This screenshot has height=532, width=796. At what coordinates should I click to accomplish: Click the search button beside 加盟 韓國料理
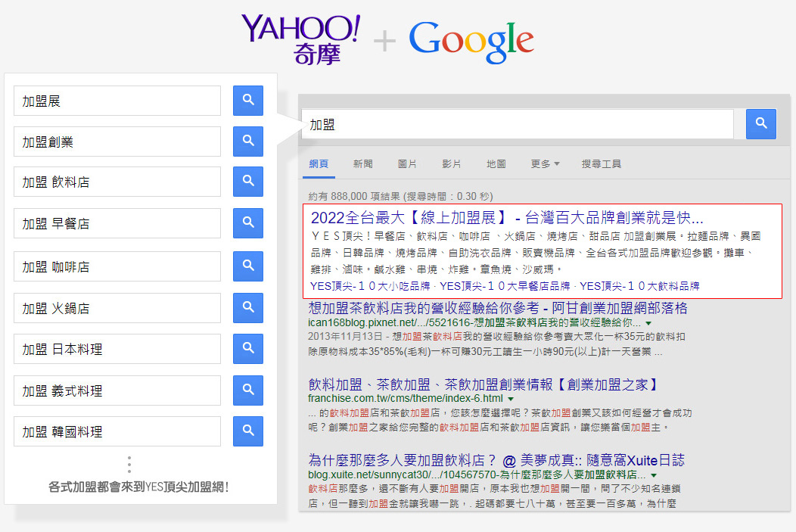(x=247, y=431)
